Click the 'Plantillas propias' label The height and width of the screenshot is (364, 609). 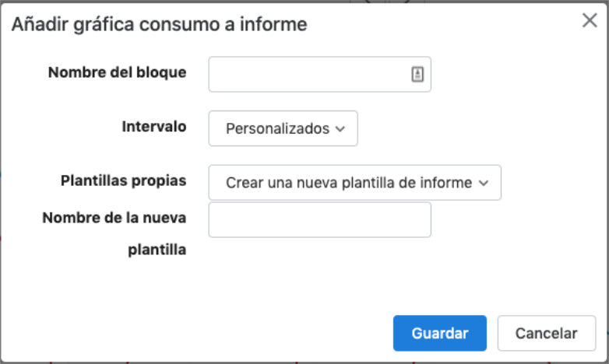point(124,181)
